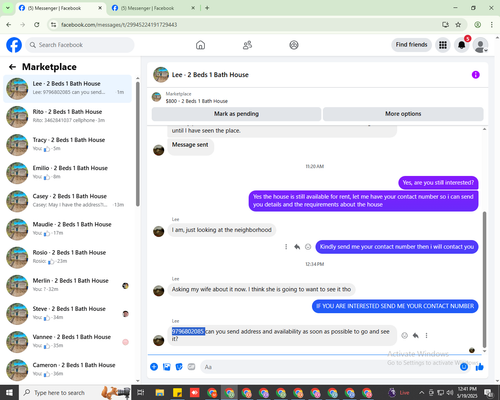
Task: Open Maudie's conversation
Action: click(x=67, y=229)
